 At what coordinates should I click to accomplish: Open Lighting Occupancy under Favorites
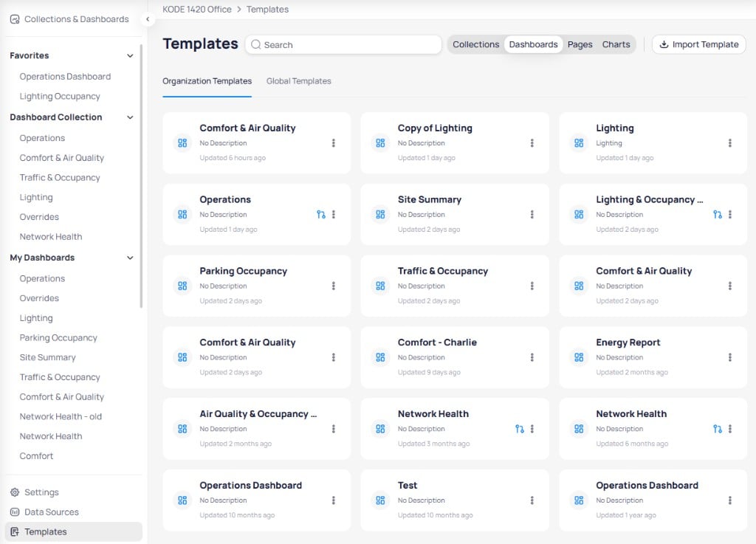(x=60, y=97)
